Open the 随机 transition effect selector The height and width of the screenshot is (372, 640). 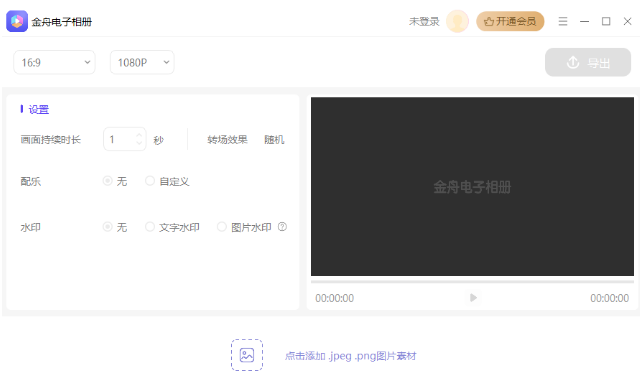point(274,140)
